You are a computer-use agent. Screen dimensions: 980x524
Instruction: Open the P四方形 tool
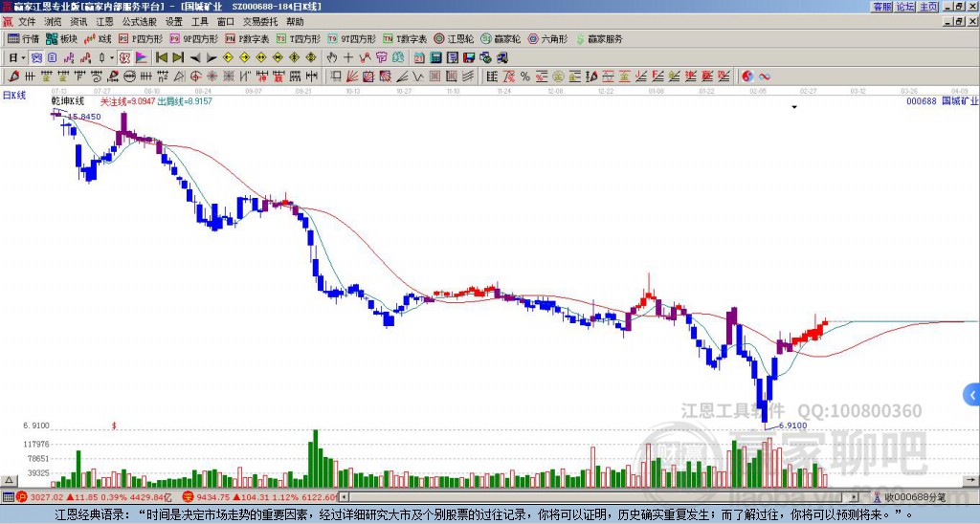pyautogui.click(x=142, y=38)
